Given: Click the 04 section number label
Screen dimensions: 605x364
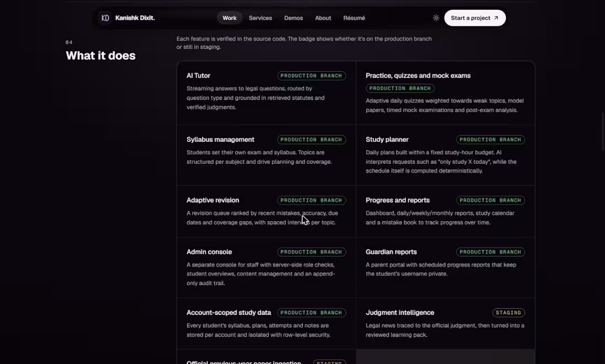Looking at the screenshot, I should [x=69, y=42].
